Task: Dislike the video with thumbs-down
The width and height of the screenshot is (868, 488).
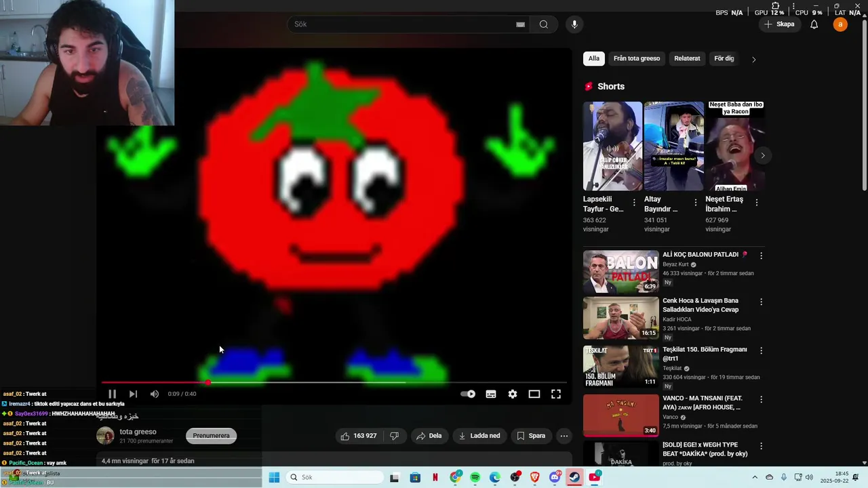Action: click(x=394, y=436)
